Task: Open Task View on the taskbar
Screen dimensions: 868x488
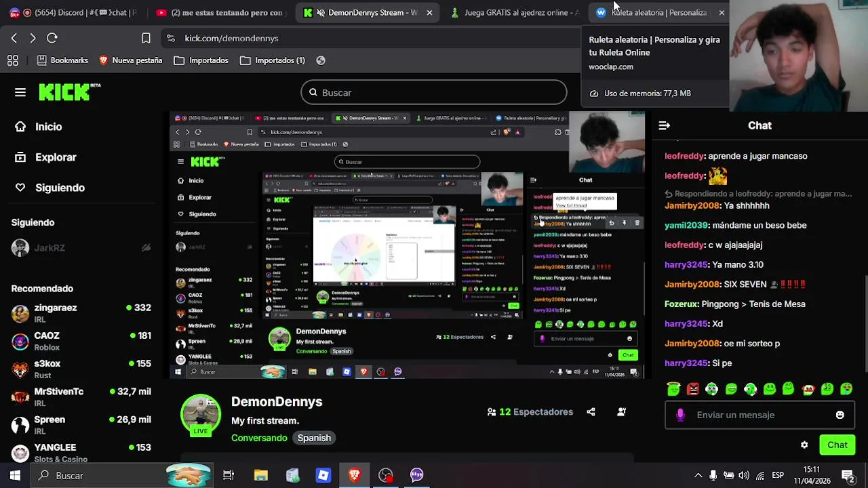Action: coord(229,475)
